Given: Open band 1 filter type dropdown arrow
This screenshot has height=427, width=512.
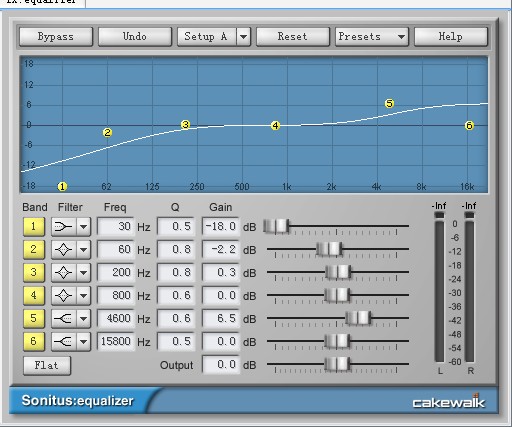Looking at the screenshot, I should [83, 227].
